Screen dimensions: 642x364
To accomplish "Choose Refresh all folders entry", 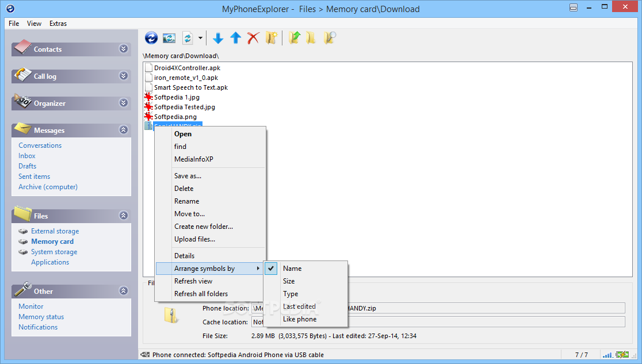I will pyautogui.click(x=209, y=294).
